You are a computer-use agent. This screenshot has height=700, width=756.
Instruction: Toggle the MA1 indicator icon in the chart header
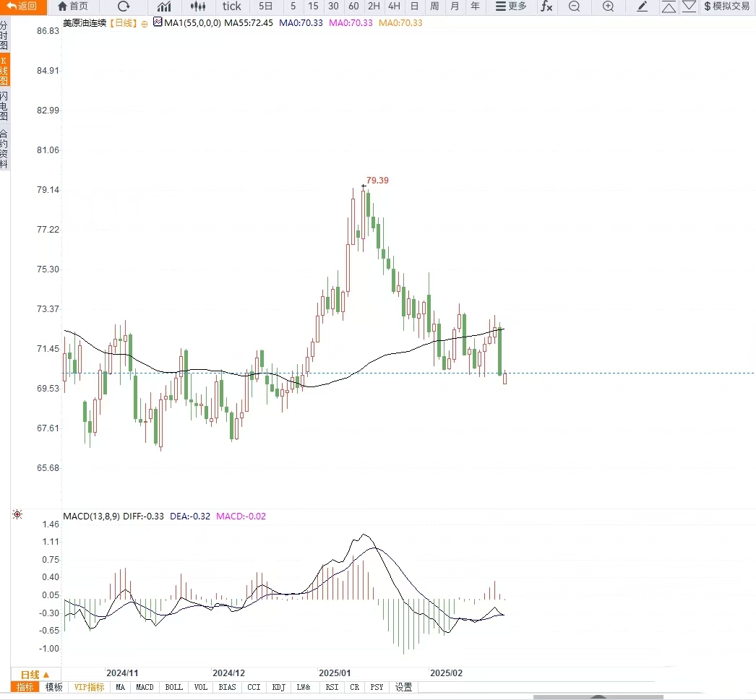[158, 22]
